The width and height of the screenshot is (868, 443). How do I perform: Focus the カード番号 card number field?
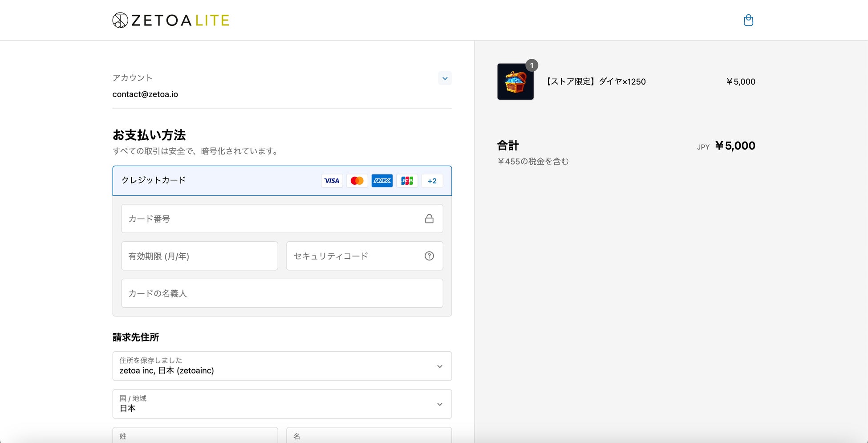[282, 219]
